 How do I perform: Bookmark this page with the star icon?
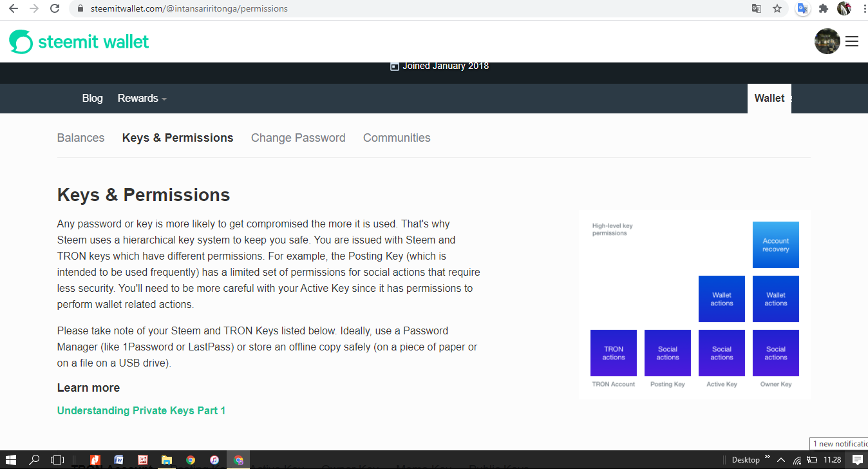coord(777,9)
